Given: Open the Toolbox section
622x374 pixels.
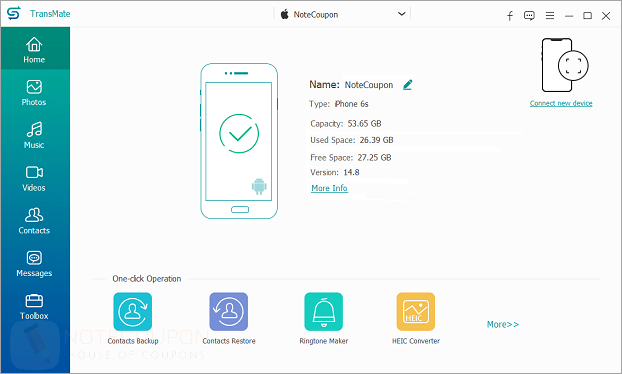Looking at the screenshot, I should (34, 307).
